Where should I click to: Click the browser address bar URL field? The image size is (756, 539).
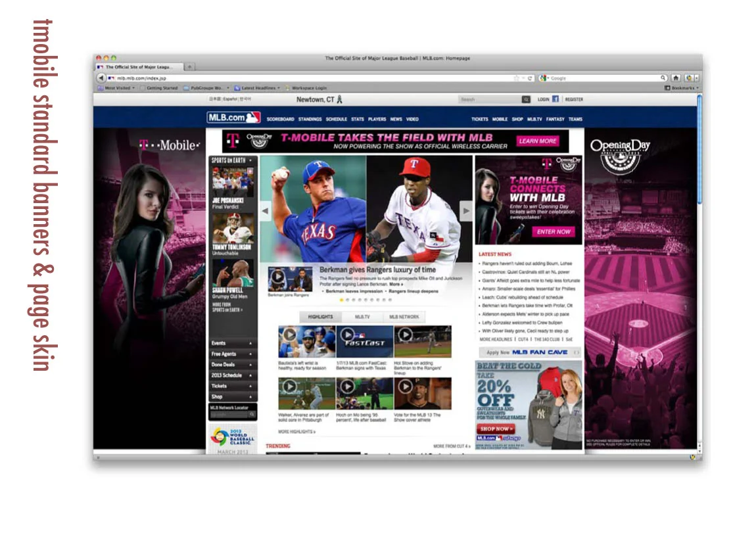[x=314, y=78]
